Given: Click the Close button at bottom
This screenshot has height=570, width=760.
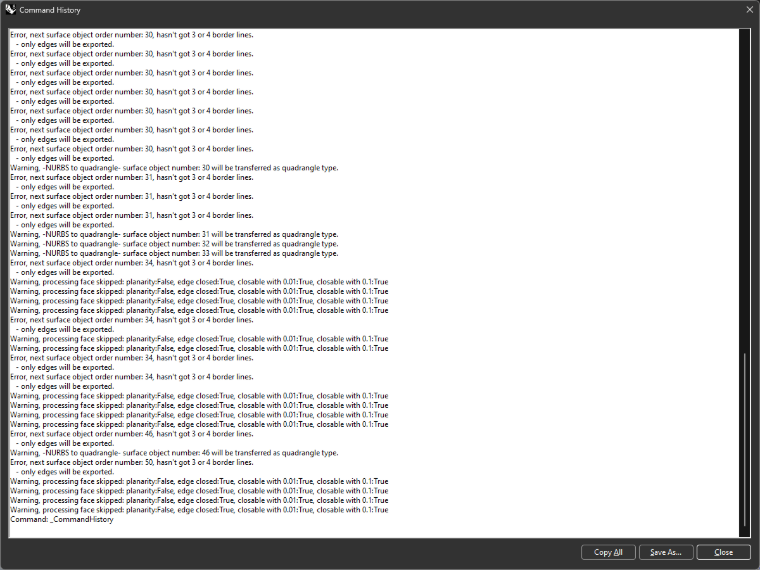Looking at the screenshot, I should tap(723, 552).
